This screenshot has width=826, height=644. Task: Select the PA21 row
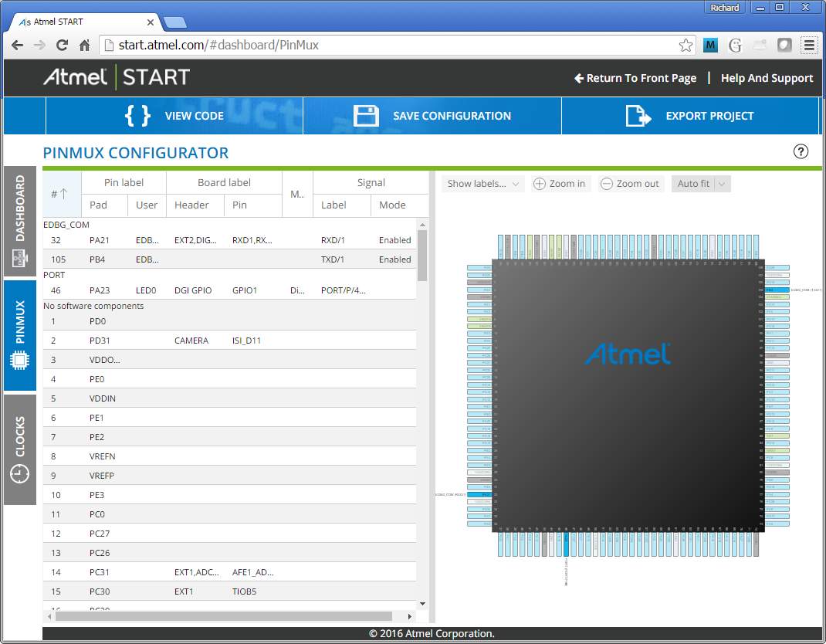[229, 240]
